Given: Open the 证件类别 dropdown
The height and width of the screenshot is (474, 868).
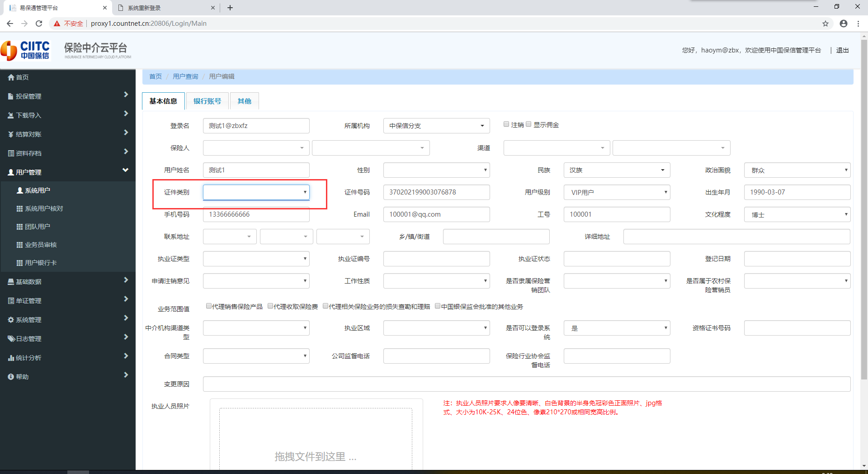Looking at the screenshot, I should tap(256, 192).
